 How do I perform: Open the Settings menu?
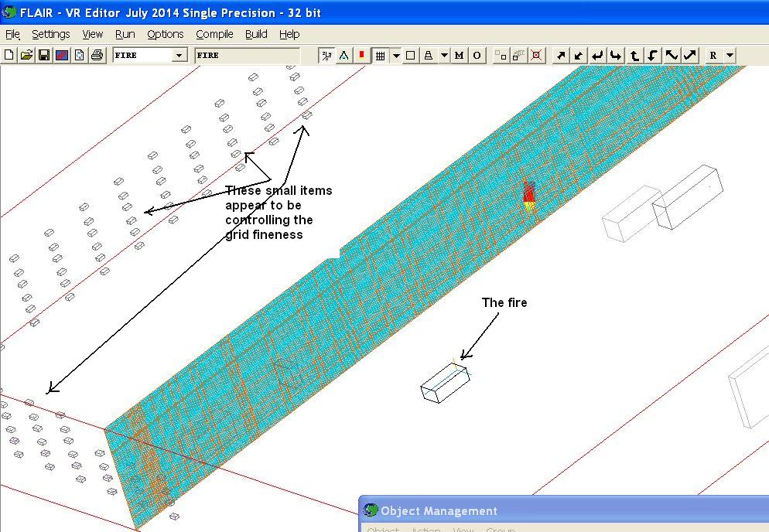(50, 34)
